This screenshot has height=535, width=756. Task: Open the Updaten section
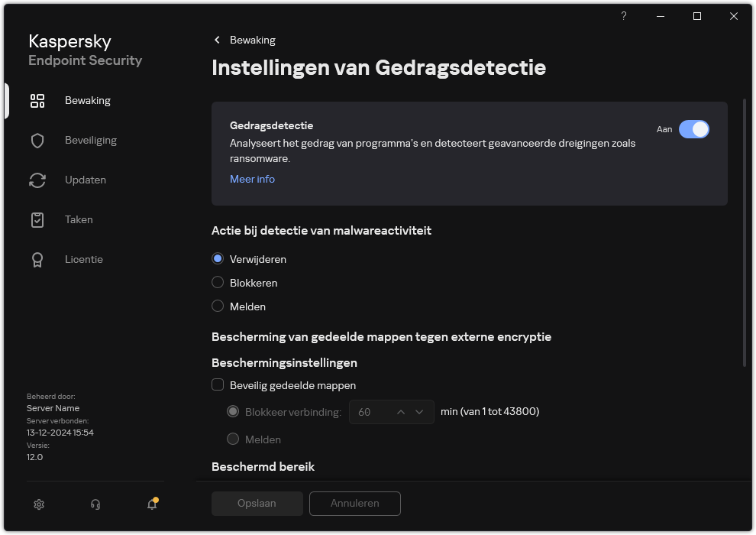tap(85, 180)
